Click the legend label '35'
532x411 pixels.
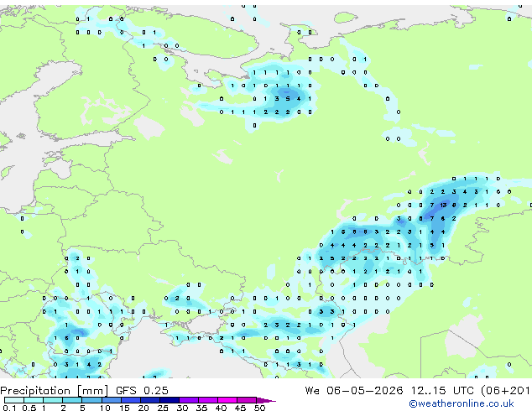pyautogui.click(x=201, y=408)
